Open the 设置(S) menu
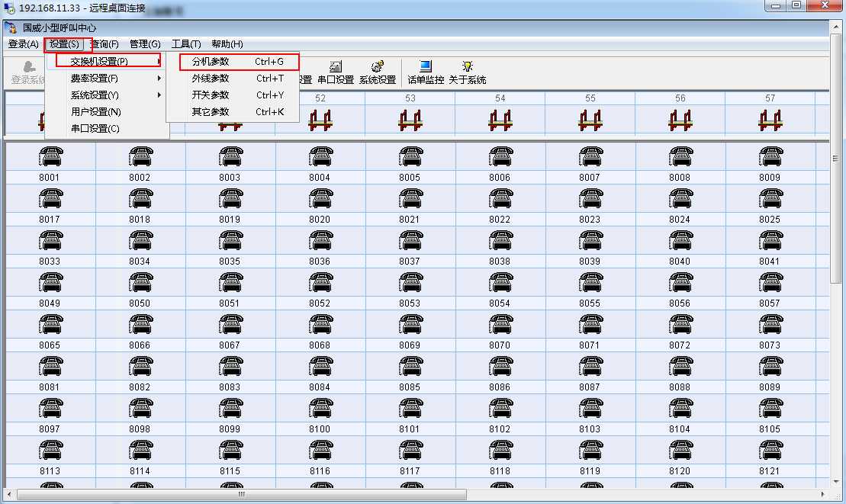This screenshot has width=846, height=504. 65,44
